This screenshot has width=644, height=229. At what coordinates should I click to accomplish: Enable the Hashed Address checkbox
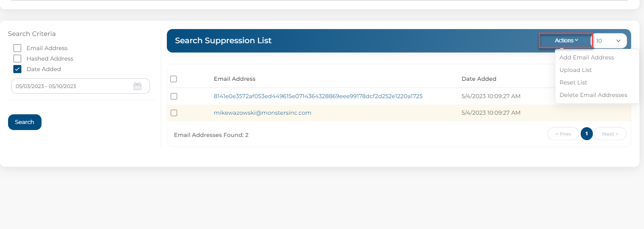(17, 59)
